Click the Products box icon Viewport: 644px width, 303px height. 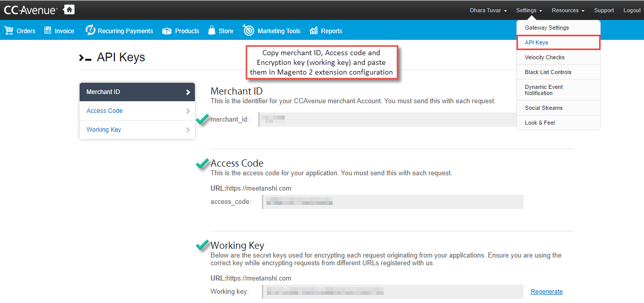(166, 30)
